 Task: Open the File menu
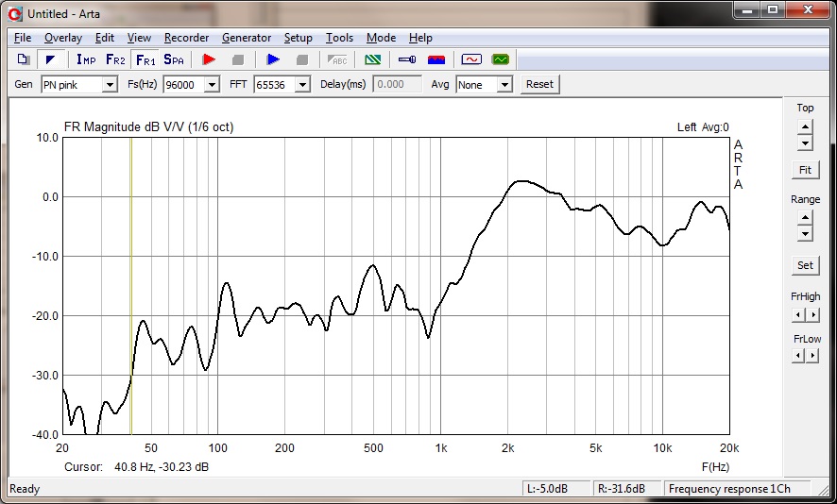click(x=23, y=38)
